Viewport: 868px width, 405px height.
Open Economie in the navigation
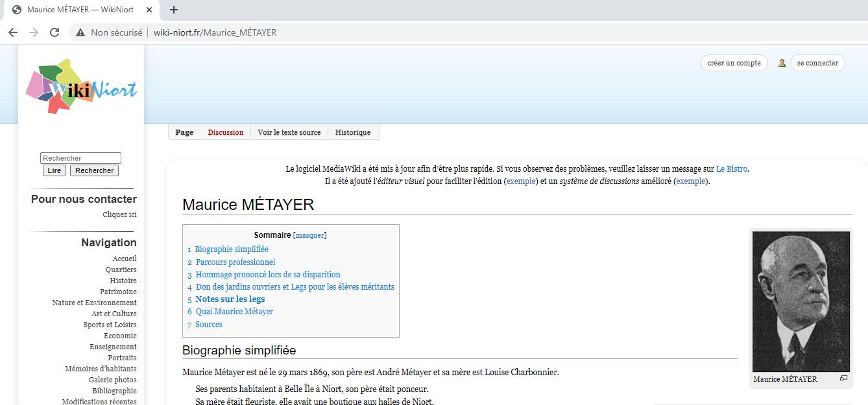point(120,336)
